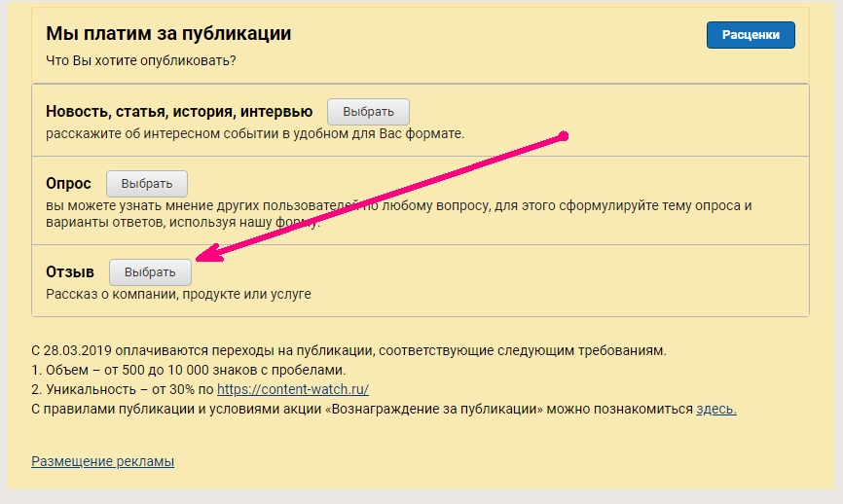Click the subtitle Что Вы хотите опубликовать?
The width and height of the screenshot is (843, 504).
141,60
